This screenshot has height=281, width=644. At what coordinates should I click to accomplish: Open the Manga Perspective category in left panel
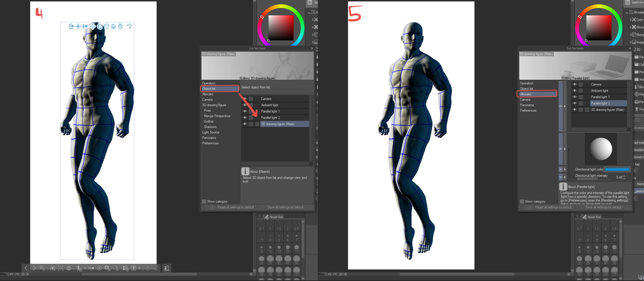tap(217, 116)
